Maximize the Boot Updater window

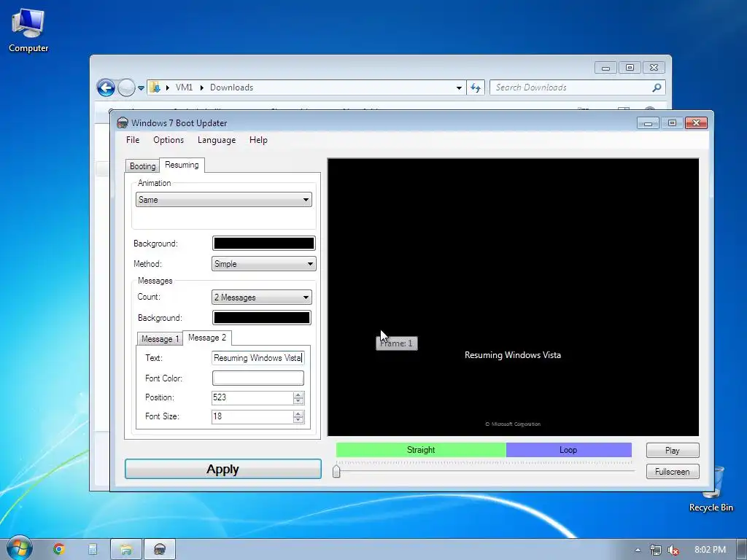tap(672, 123)
